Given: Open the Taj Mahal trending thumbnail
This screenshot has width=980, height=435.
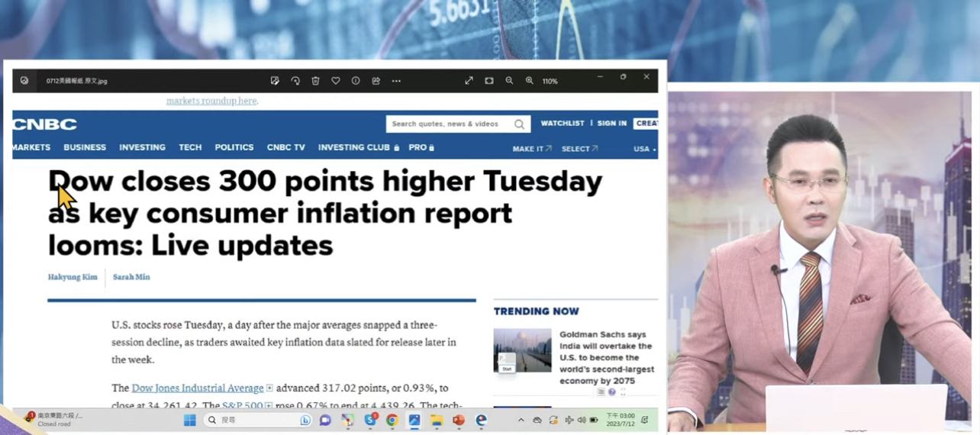Looking at the screenshot, I should tap(523, 350).
